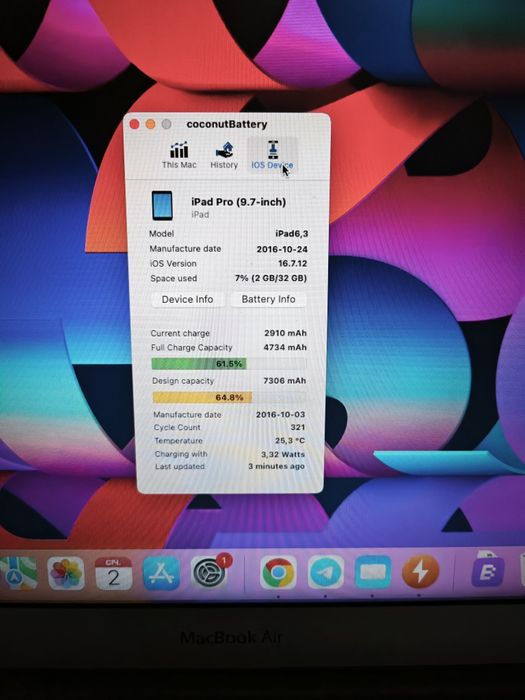Open System Preferences with the update badge
Screen dimensions: 525x700
click(209, 573)
